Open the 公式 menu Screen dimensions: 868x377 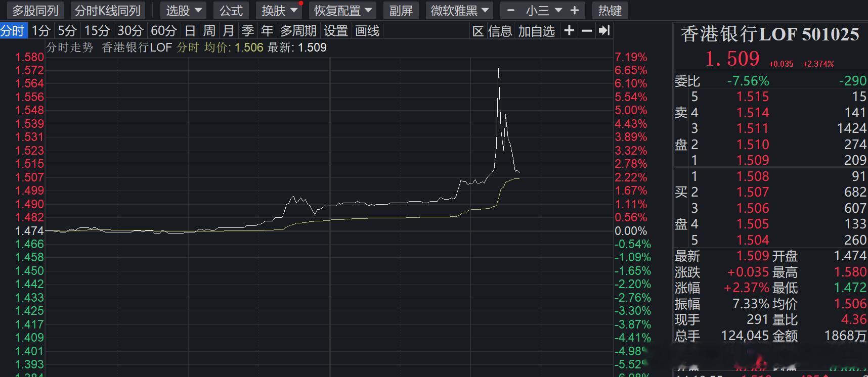[231, 10]
